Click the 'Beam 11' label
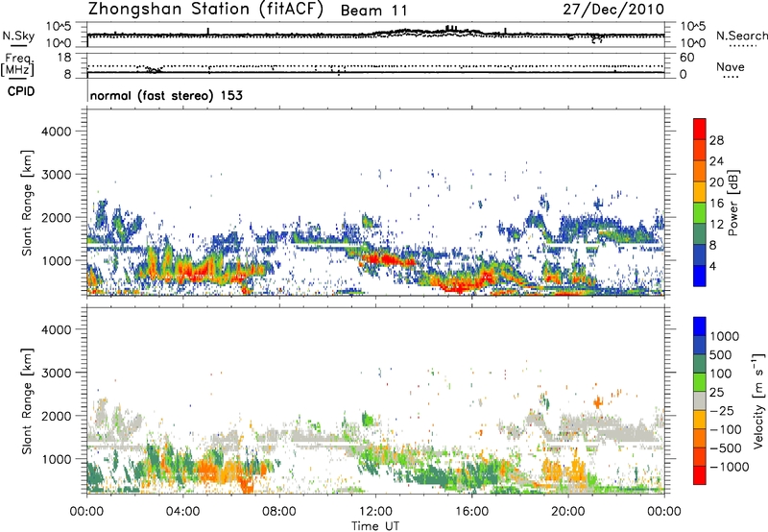Image resolution: width=768 pixels, height=532 pixels. (373, 11)
